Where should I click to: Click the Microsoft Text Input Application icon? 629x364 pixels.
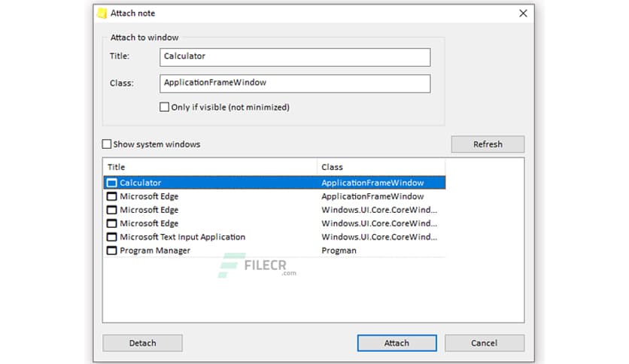click(x=112, y=237)
